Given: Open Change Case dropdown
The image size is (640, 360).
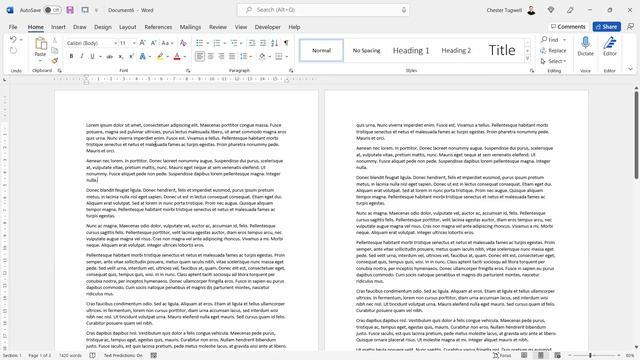Looking at the screenshot, I should (167, 43).
